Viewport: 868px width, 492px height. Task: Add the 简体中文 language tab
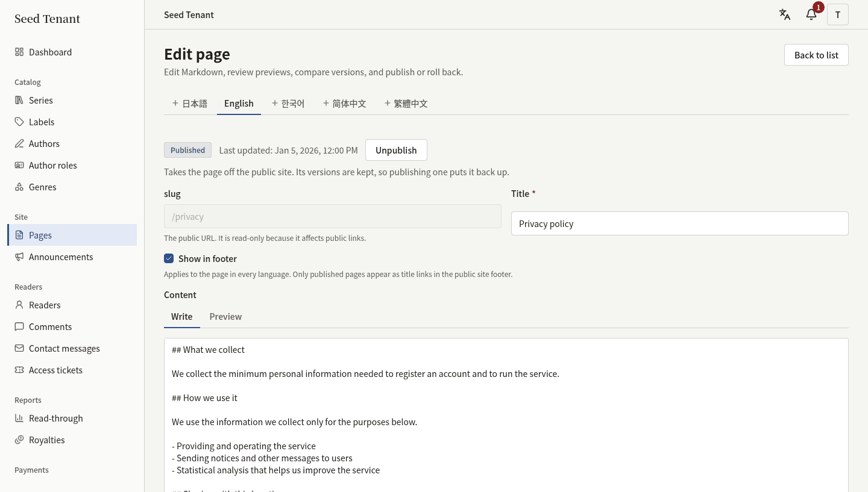coord(344,104)
